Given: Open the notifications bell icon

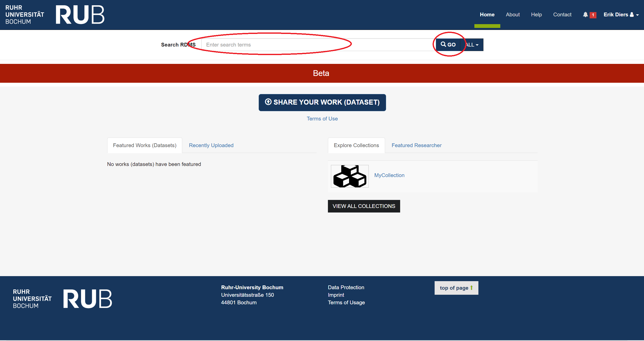Looking at the screenshot, I should [585, 15].
